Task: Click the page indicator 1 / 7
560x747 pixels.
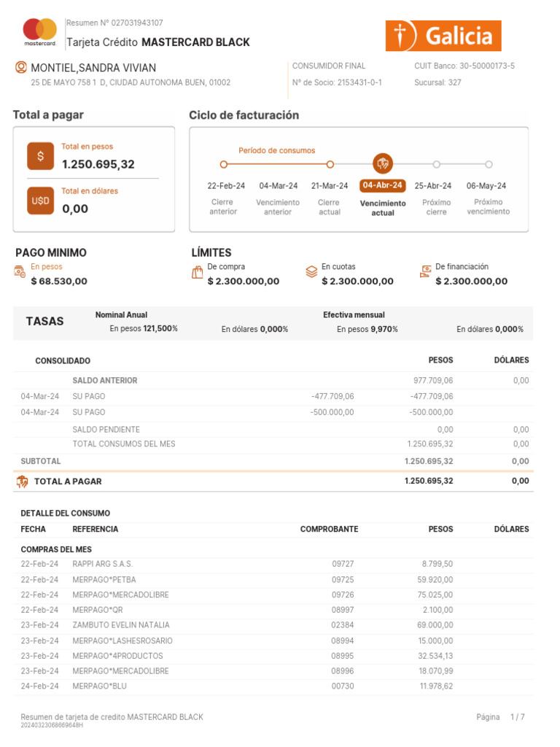Action: tap(518, 717)
